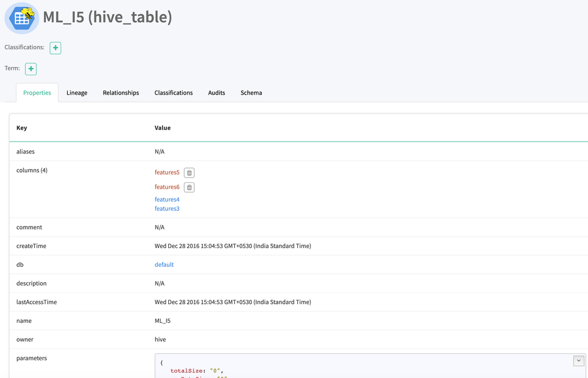Select the owner key cell

25,339
